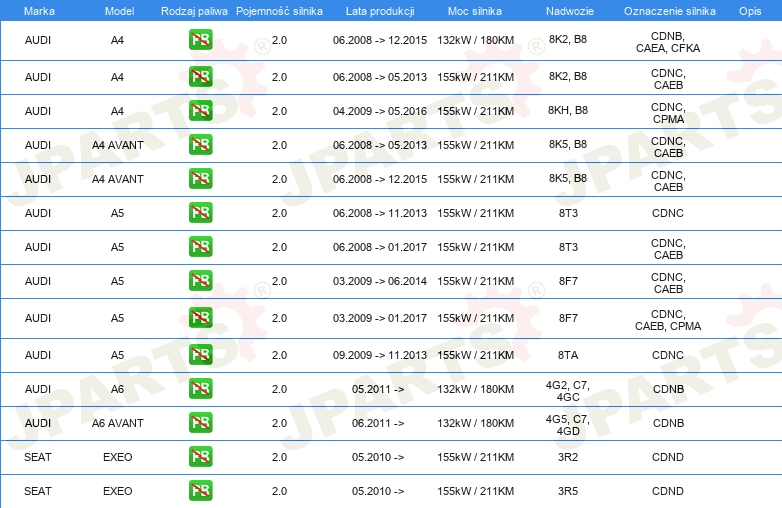Click fuel icon in A4 8K2 row ending 05.2013
The height and width of the screenshot is (508, 782).
(200, 77)
